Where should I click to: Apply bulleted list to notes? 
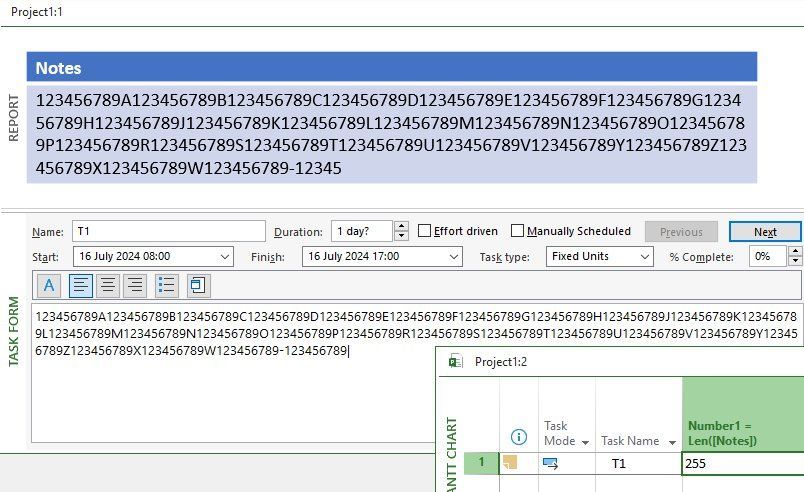pyautogui.click(x=166, y=285)
